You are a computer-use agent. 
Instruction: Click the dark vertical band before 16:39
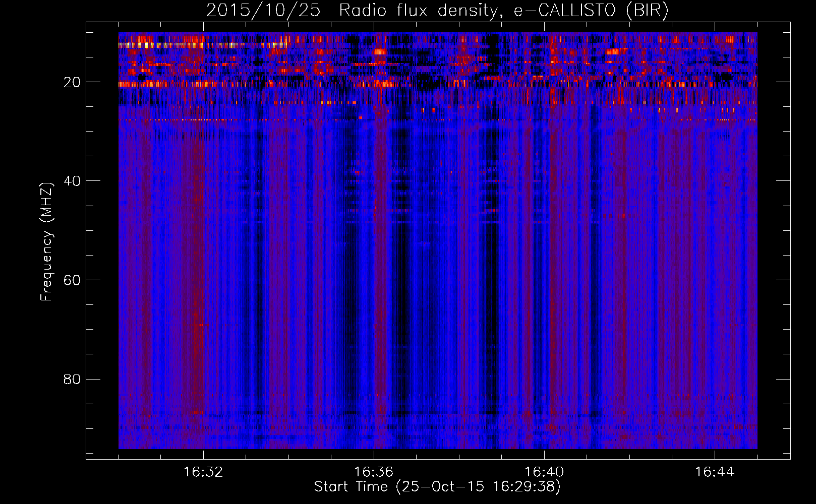point(489,282)
